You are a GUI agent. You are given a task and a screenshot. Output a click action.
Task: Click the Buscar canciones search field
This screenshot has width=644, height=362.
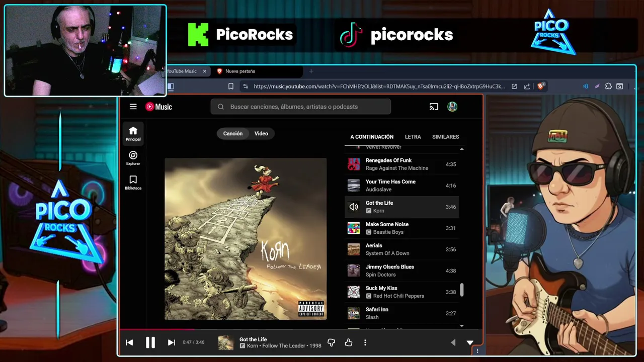[x=301, y=107]
